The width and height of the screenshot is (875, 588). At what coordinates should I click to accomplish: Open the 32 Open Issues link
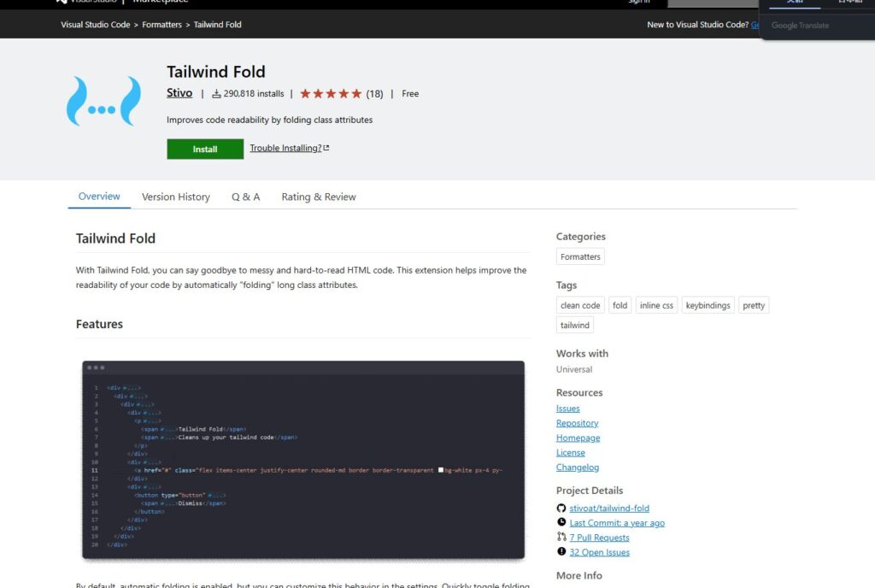pyautogui.click(x=599, y=552)
